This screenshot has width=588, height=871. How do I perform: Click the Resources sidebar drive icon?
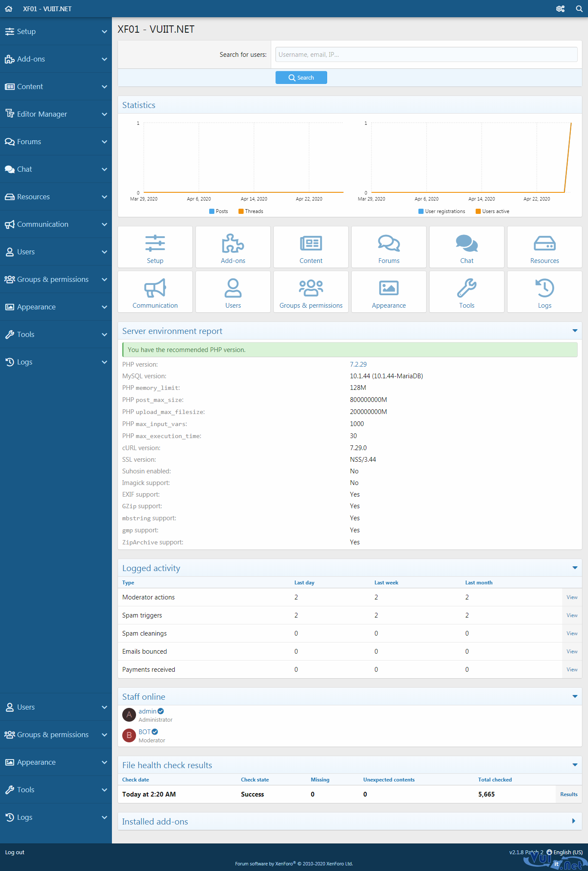(x=9, y=197)
